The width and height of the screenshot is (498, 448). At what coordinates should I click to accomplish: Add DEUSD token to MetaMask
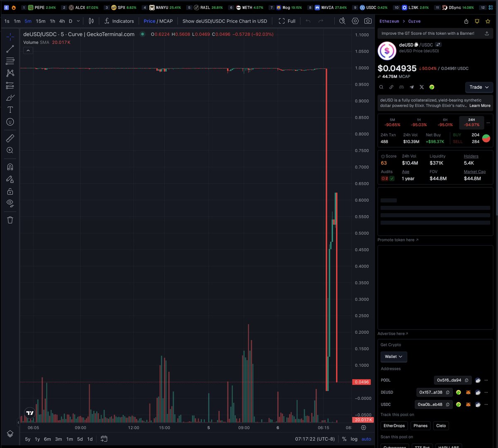coord(468,392)
